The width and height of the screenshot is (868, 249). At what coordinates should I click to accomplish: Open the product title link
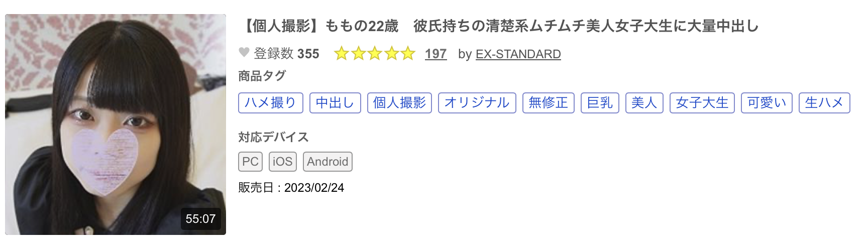[500, 26]
